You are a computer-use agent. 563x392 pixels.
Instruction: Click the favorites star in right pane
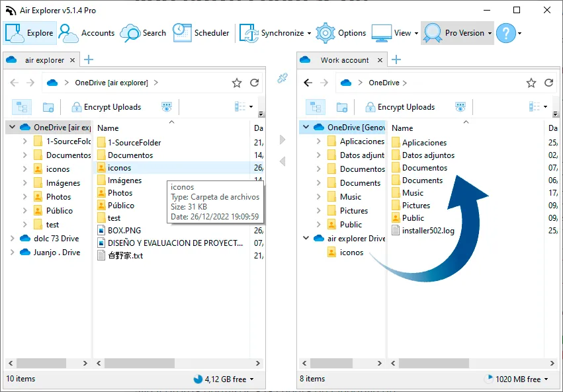(x=531, y=83)
